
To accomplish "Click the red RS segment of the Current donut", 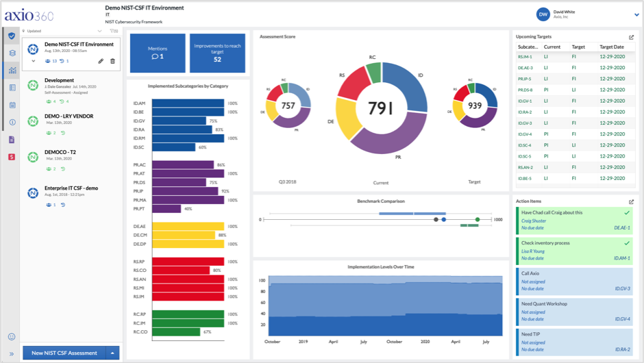I will [354, 84].
